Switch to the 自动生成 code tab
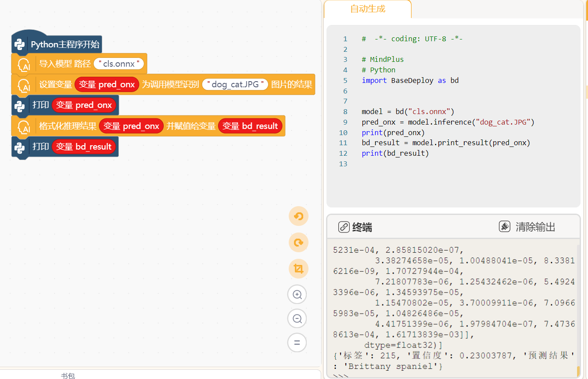This screenshot has height=379, width=588. pos(368,9)
